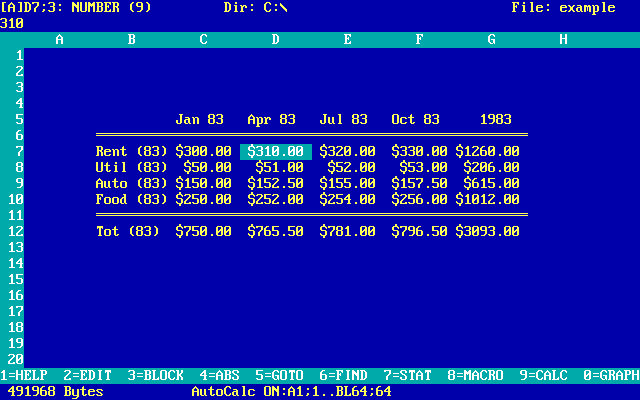
Task: Click the highlighted cell showing $310.00
Action: pos(276,151)
